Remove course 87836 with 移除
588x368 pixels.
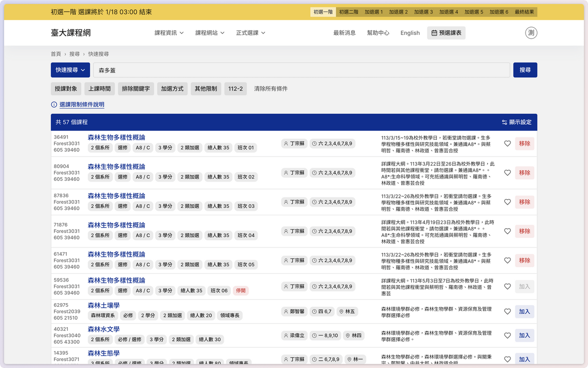[x=525, y=202]
